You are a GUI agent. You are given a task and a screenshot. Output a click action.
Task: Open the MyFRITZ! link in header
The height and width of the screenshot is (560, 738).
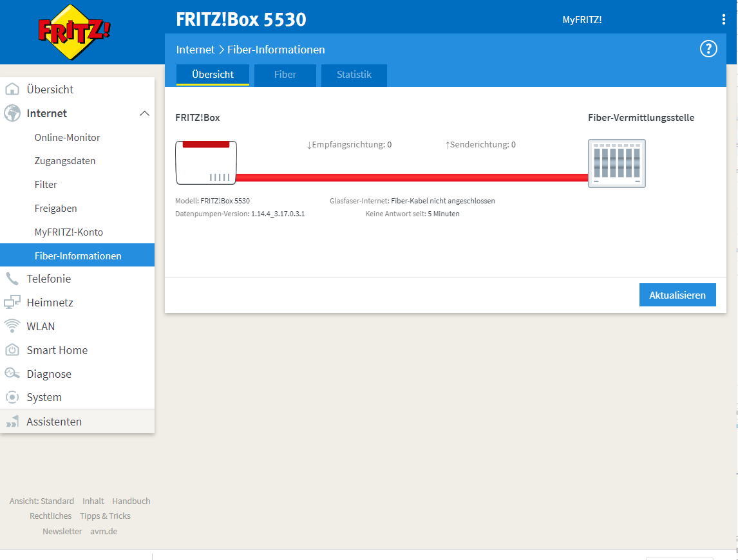[x=582, y=20]
